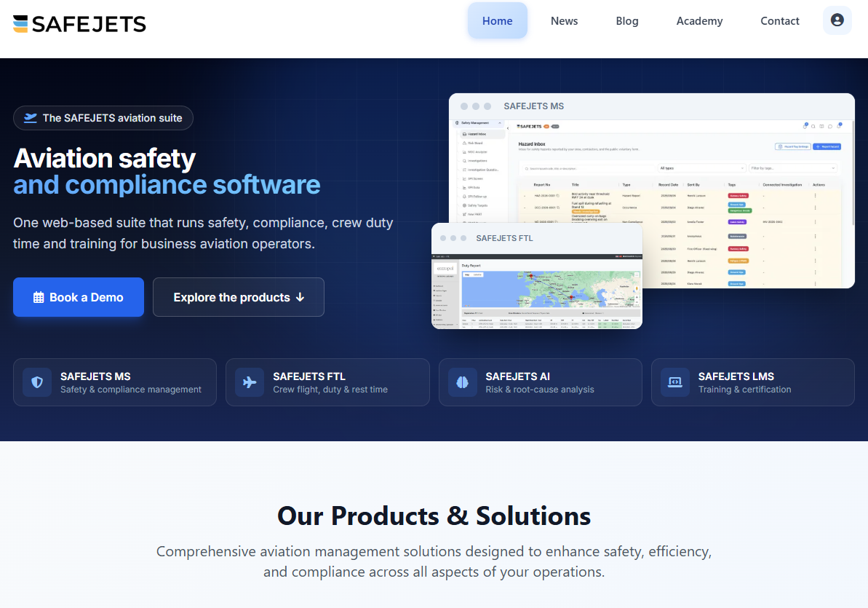Click the airplane icon on SAFEJETS FTL card
The height and width of the screenshot is (608, 868).
[x=250, y=382]
